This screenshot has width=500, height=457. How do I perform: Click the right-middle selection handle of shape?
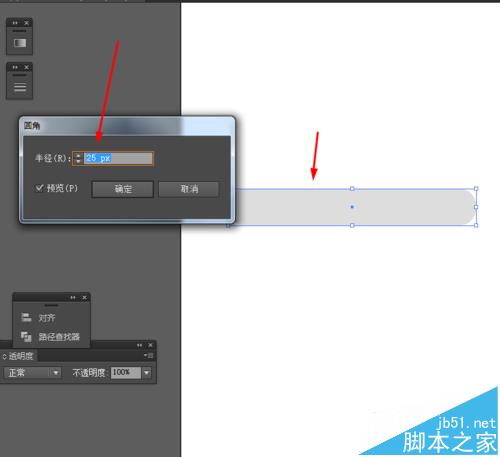click(x=476, y=207)
